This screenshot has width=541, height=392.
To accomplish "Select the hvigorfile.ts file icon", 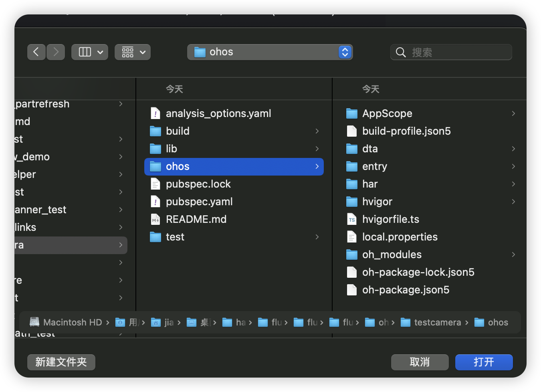I will click(351, 219).
